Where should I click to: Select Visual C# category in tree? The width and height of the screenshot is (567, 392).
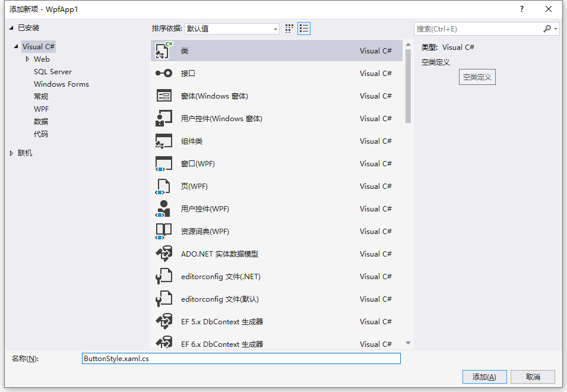point(39,47)
